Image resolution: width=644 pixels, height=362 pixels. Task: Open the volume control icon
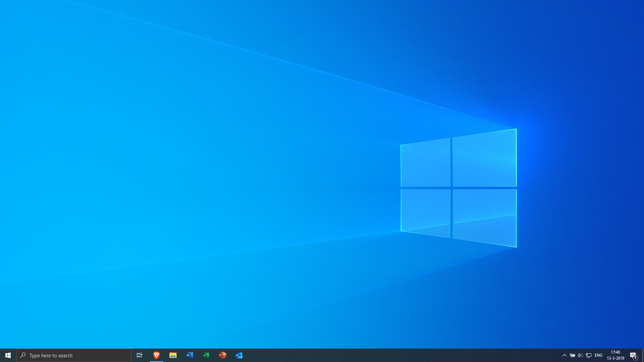tap(580, 355)
